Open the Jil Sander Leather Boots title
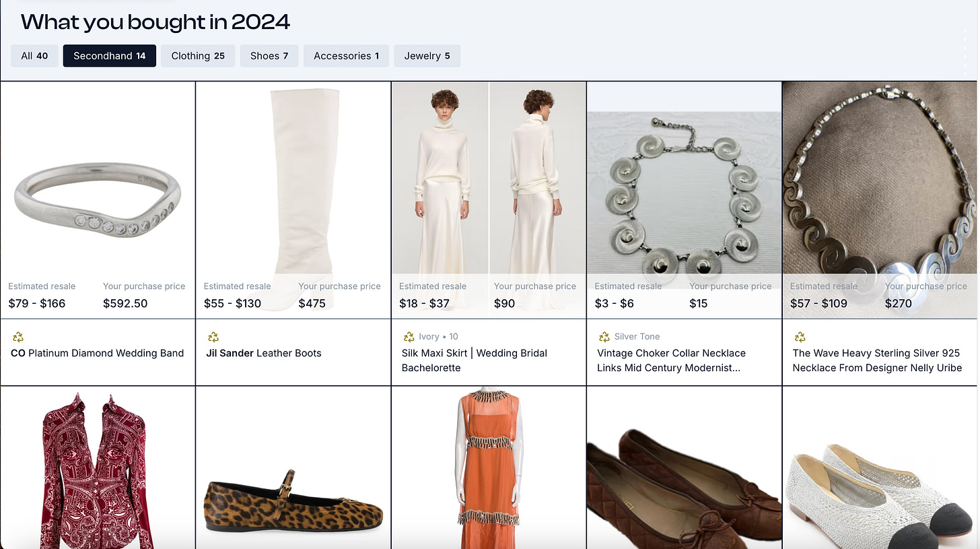The image size is (980, 549). [x=264, y=353]
